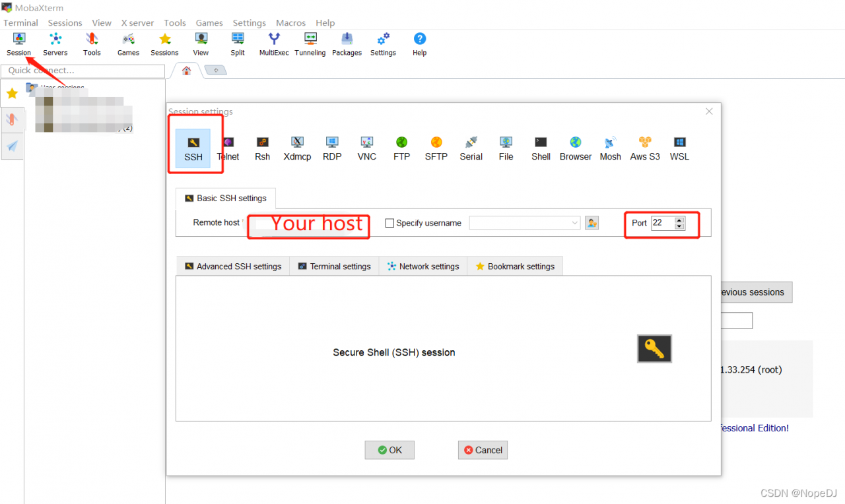Open sidebar tools tab
This screenshot has height=504, width=845.
(12, 119)
